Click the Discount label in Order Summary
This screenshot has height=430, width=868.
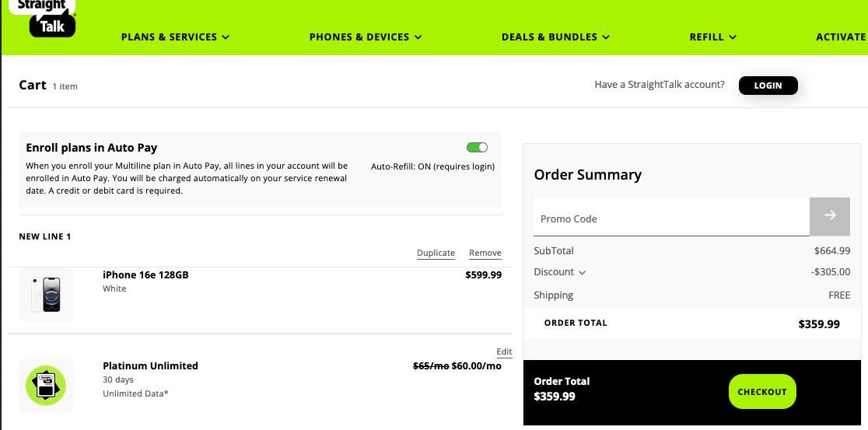[x=553, y=272]
